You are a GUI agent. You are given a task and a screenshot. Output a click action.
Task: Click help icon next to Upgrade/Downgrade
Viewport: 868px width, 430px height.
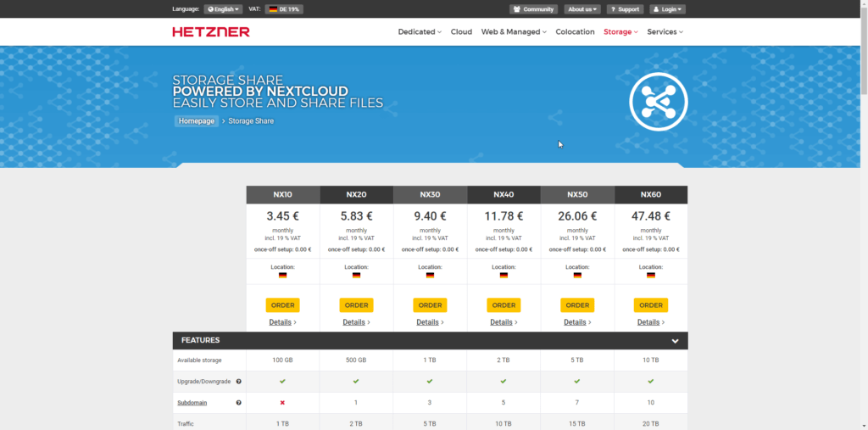[x=238, y=382]
